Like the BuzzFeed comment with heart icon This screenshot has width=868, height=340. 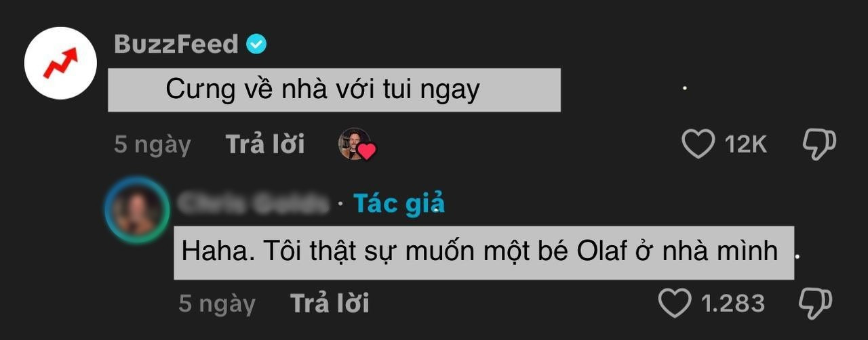click(x=698, y=144)
